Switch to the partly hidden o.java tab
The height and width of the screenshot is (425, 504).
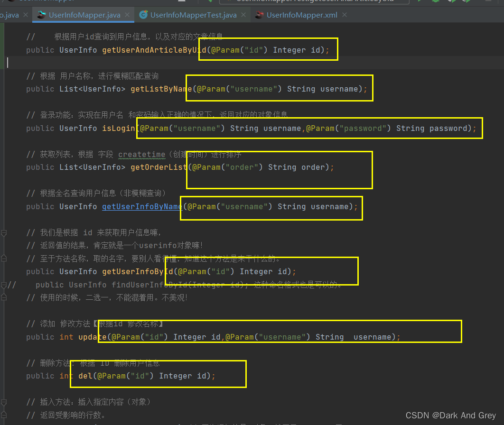[x=9, y=15]
